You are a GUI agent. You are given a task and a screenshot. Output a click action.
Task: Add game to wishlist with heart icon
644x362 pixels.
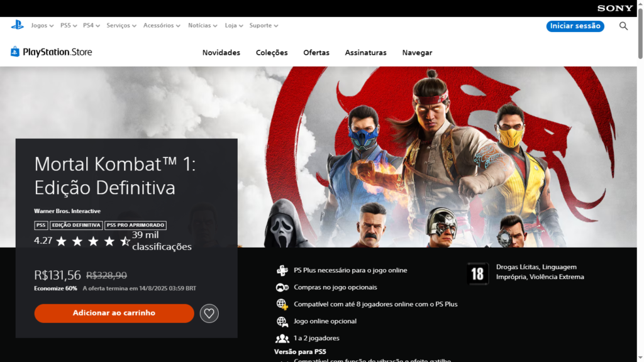pyautogui.click(x=209, y=313)
